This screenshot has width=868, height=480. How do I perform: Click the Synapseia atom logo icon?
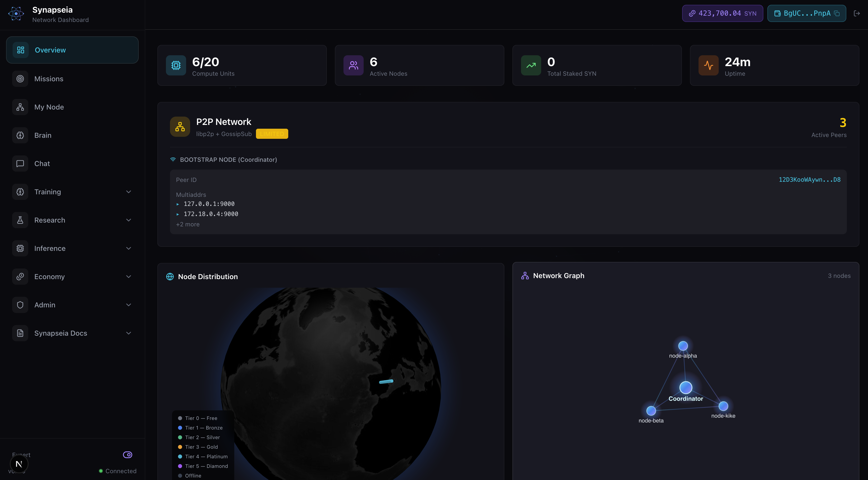(16, 14)
